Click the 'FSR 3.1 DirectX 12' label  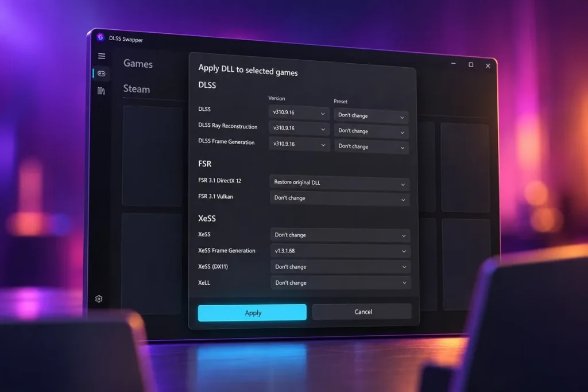pos(219,180)
